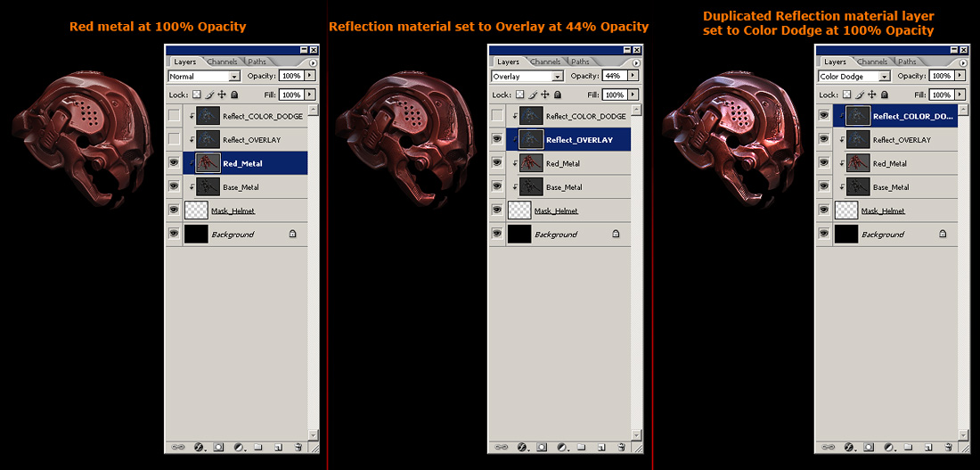Screen dimensions: 980x470
Task: Open panel flyout menu arrow in middle panel
Action: (x=635, y=63)
